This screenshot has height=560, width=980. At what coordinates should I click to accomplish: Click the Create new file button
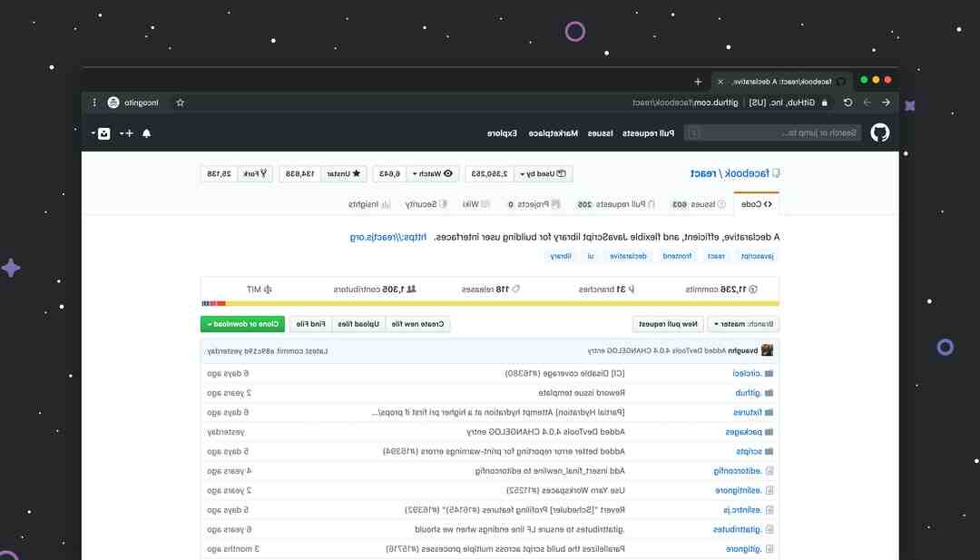pos(417,324)
